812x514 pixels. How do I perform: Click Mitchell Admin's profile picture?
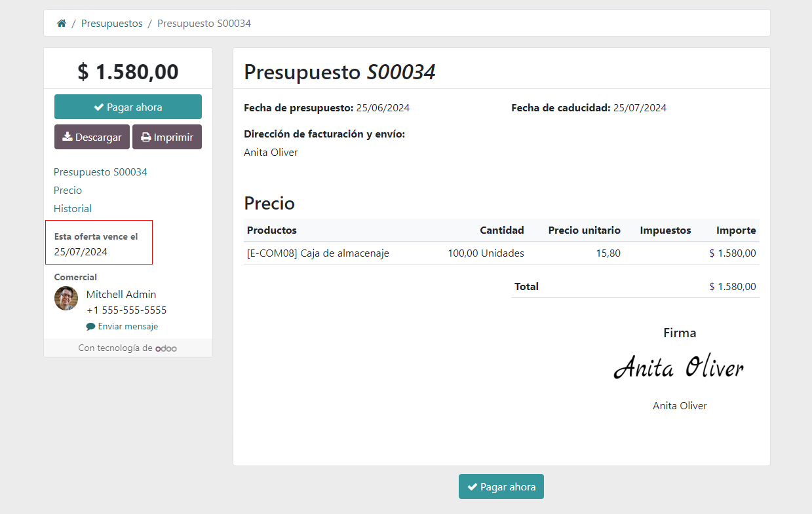[66, 299]
